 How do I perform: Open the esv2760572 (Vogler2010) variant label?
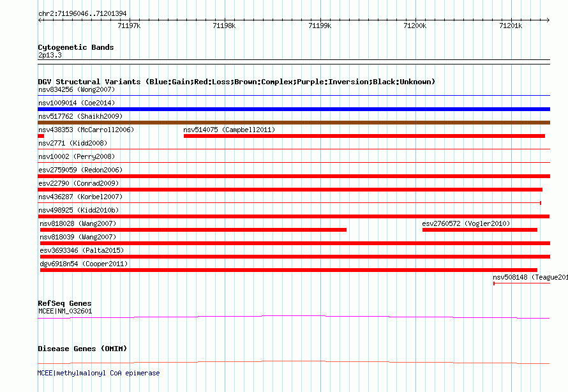pos(466,223)
